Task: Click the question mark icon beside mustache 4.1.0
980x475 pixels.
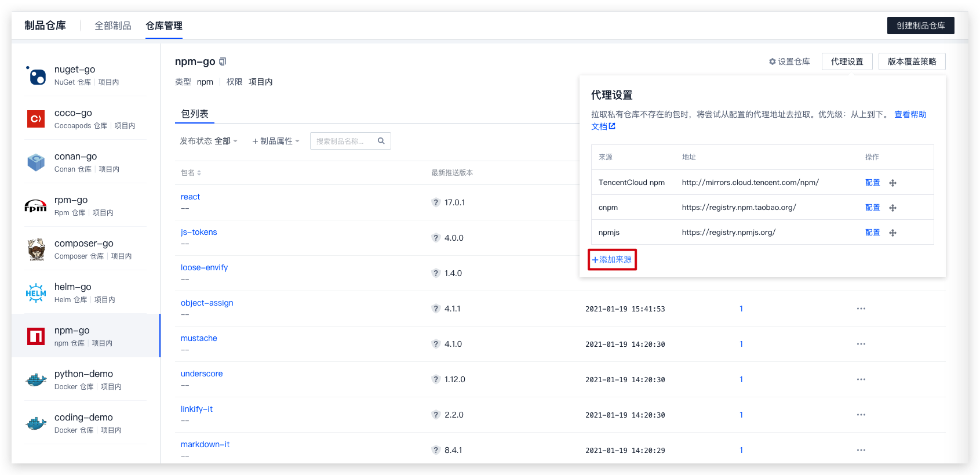Action: [x=436, y=344]
